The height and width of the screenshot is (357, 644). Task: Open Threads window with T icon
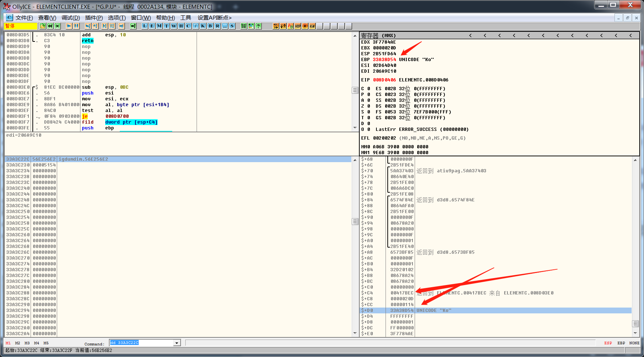pyautogui.click(x=167, y=26)
